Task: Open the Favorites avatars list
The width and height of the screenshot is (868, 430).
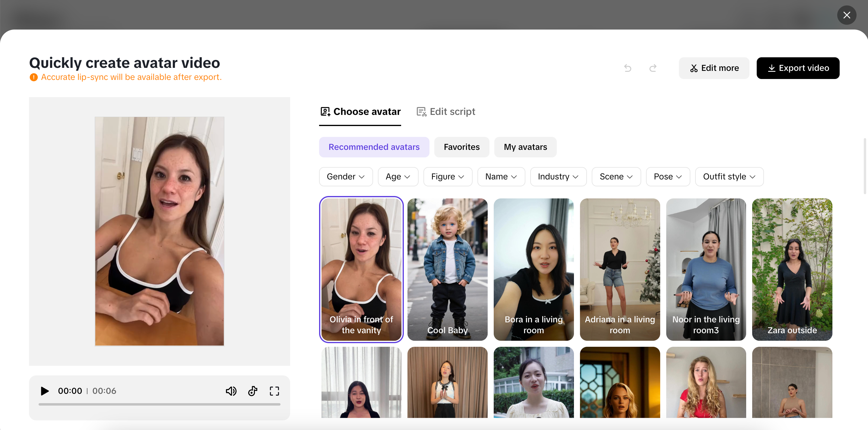Action: 462,147
